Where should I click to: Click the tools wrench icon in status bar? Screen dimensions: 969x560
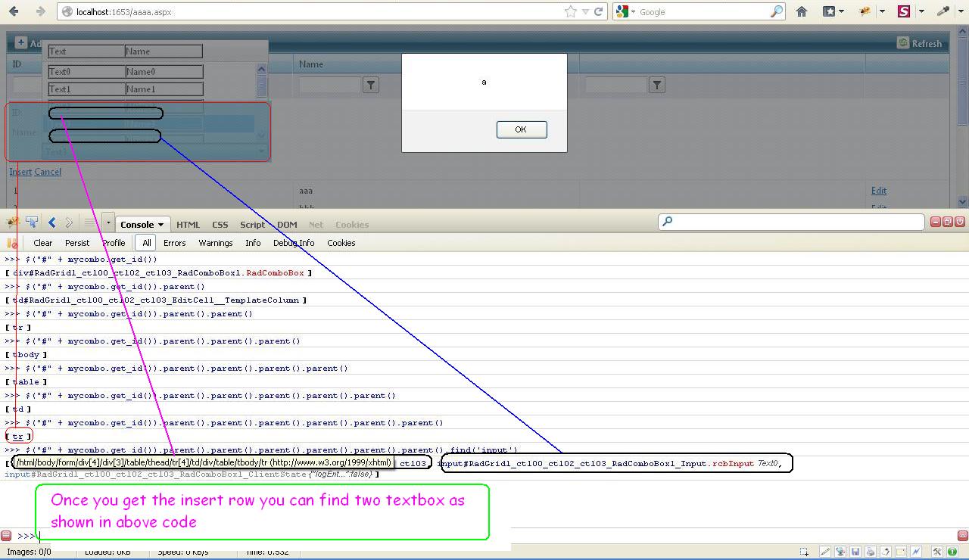pos(937,552)
